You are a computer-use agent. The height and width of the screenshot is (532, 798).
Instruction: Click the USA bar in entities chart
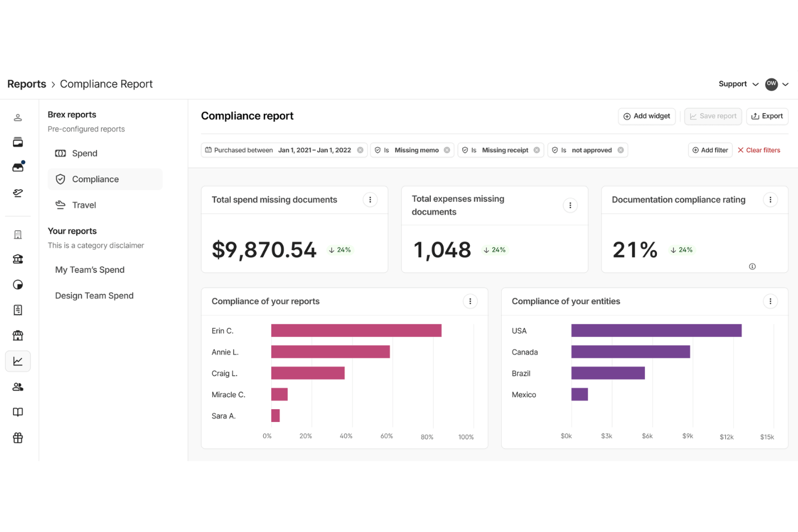[656, 330]
